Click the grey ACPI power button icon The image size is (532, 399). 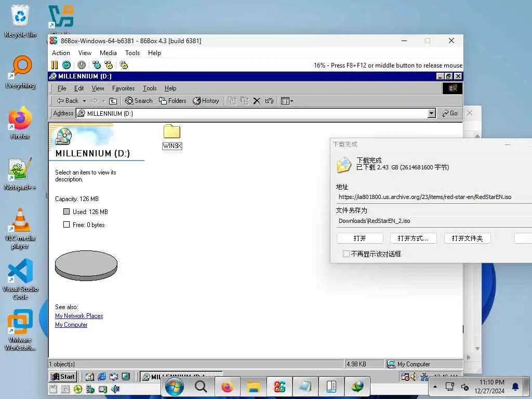pyautogui.click(x=82, y=65)
